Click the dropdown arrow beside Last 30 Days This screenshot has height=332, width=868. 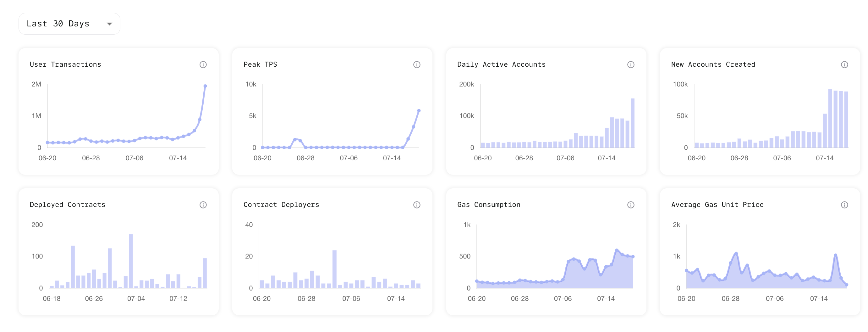(109, 24)
